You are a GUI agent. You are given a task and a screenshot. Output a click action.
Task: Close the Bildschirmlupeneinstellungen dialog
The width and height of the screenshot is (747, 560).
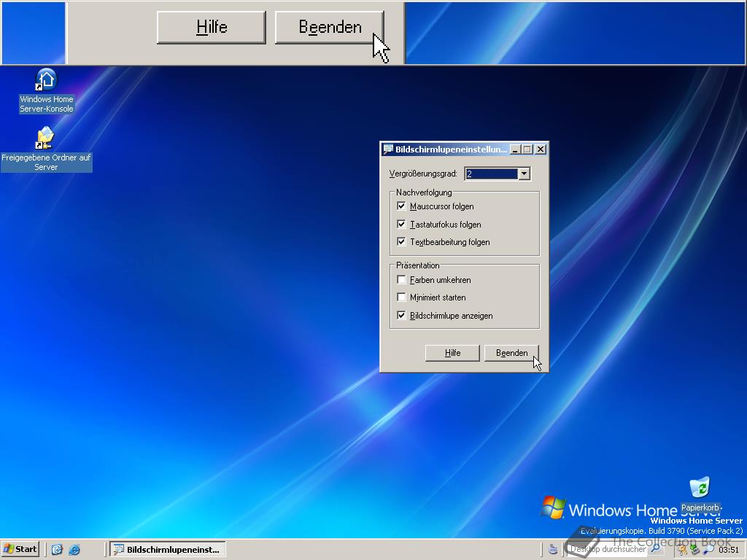click(541, 149)
